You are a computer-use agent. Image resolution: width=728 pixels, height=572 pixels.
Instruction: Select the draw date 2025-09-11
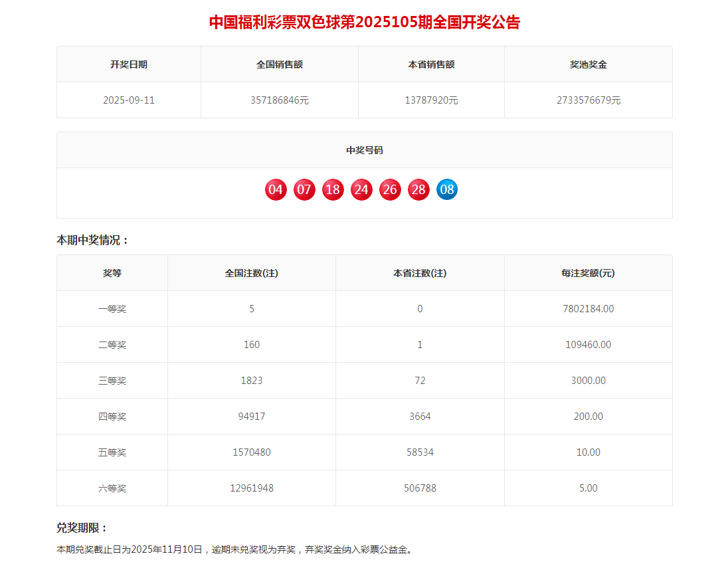129,100
